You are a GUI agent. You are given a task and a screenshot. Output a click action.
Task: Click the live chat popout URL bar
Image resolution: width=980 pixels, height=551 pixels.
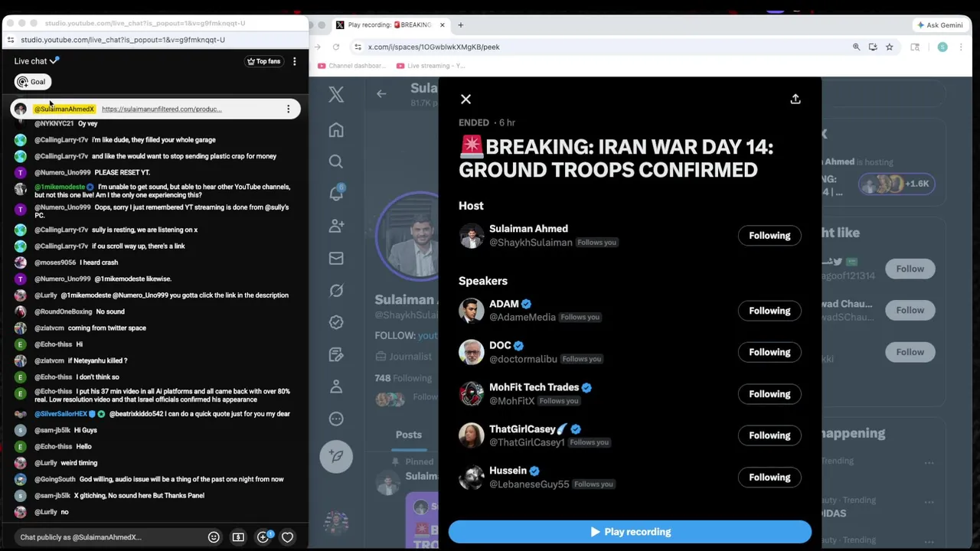coord(122,40)
